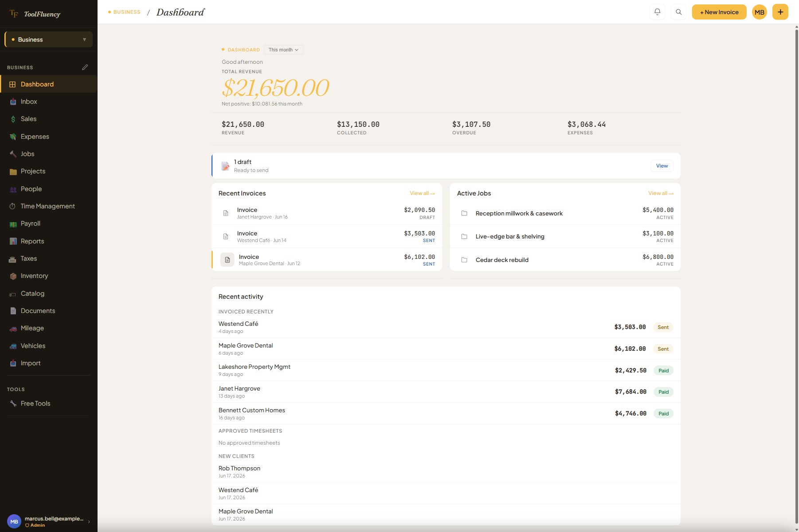Click the Inventory box icon
The height and width of the screenshot is (532, 799).
[13, 276]
